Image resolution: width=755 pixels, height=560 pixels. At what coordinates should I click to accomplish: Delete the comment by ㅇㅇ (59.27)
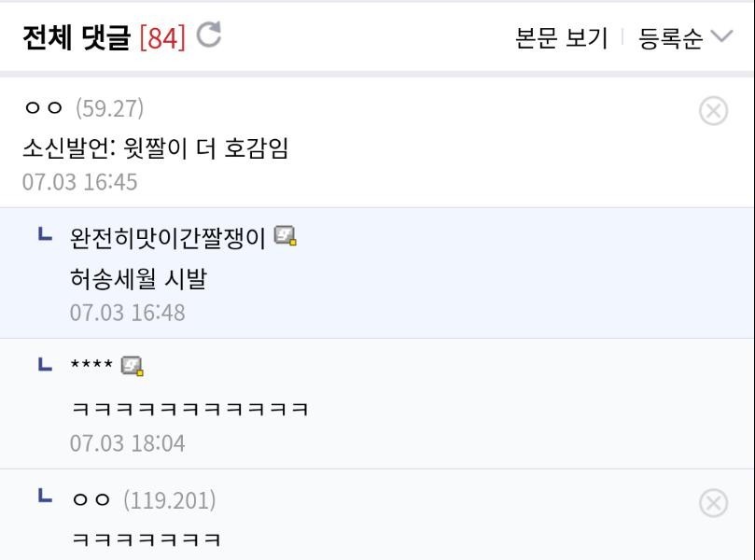713,111
